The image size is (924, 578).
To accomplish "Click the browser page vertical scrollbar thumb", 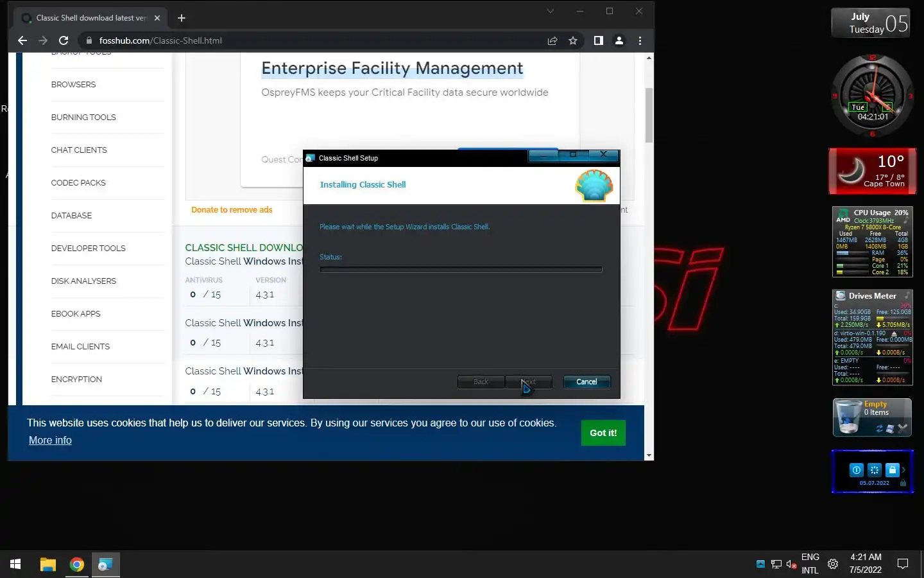I will pyautogui.click(x=649, y=115).
